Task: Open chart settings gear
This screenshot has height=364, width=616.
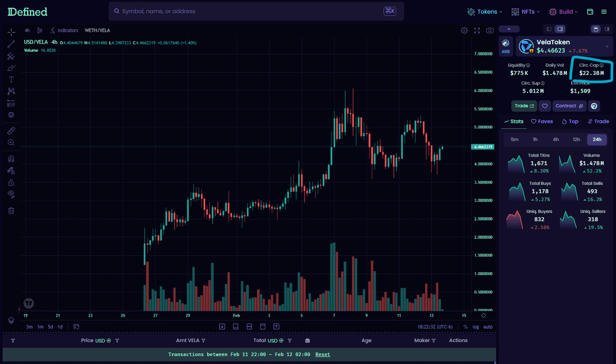Action: (x=464, y=31)
